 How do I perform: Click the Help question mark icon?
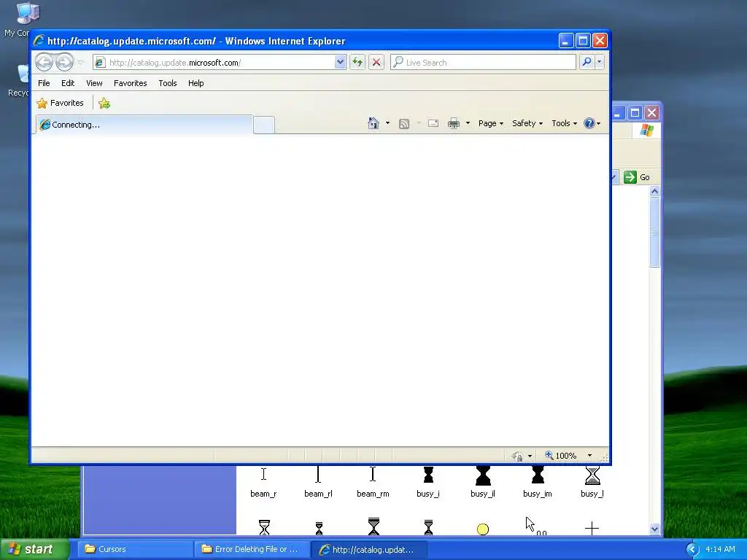(x=589, y=123)
